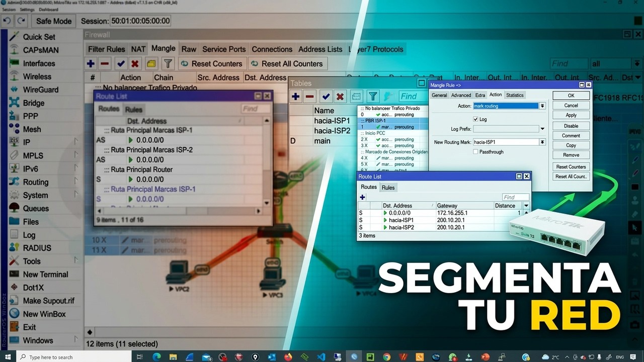This screenshot has width=644, height=362.
Task: Toggle Safe Mode button
Action: [54, 21]
